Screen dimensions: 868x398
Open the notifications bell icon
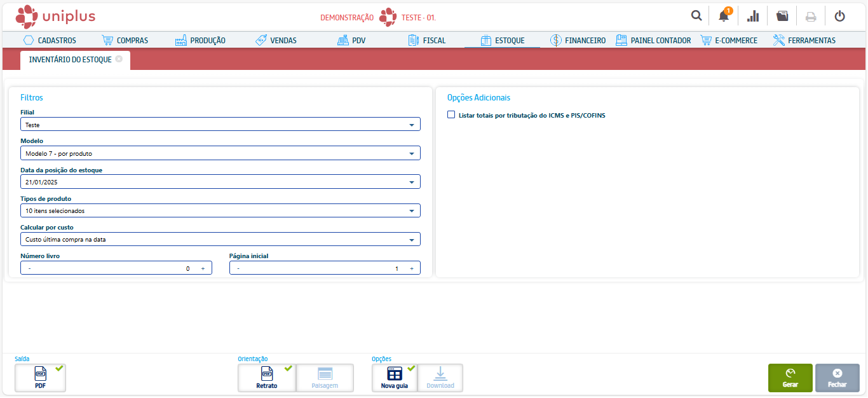tap(724, 16)
